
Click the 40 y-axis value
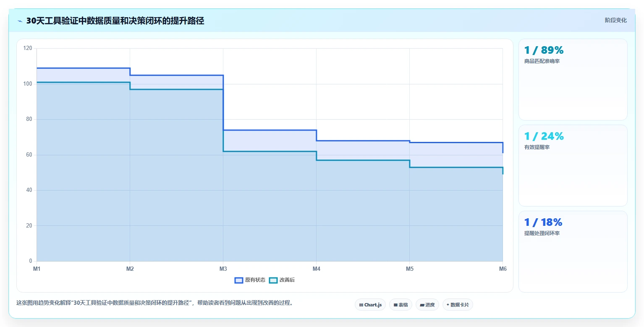29,190
